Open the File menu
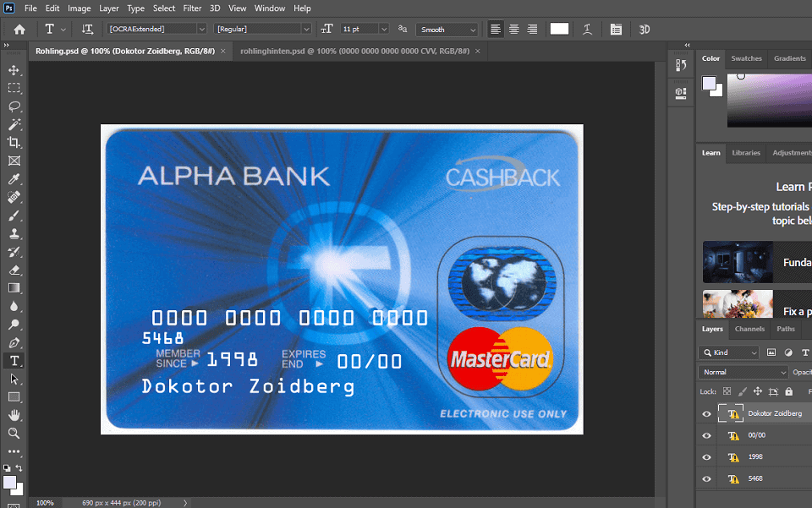Viewport: 812px width, 508px height. click(30, 8)
